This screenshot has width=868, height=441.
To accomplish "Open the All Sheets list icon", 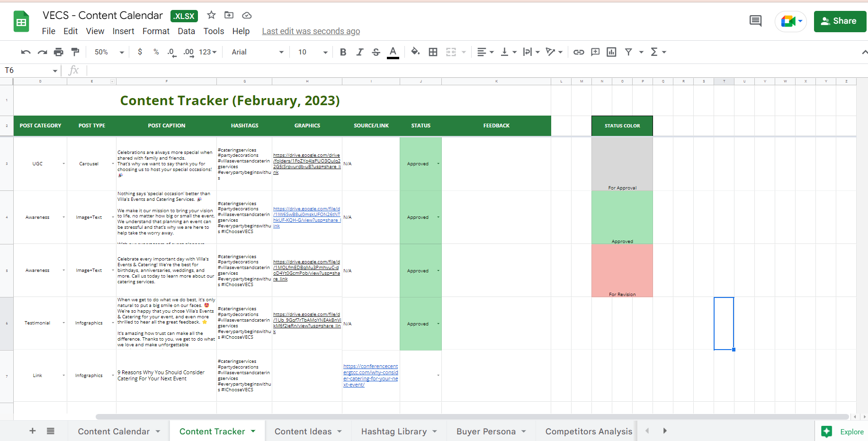I will 51,431.
